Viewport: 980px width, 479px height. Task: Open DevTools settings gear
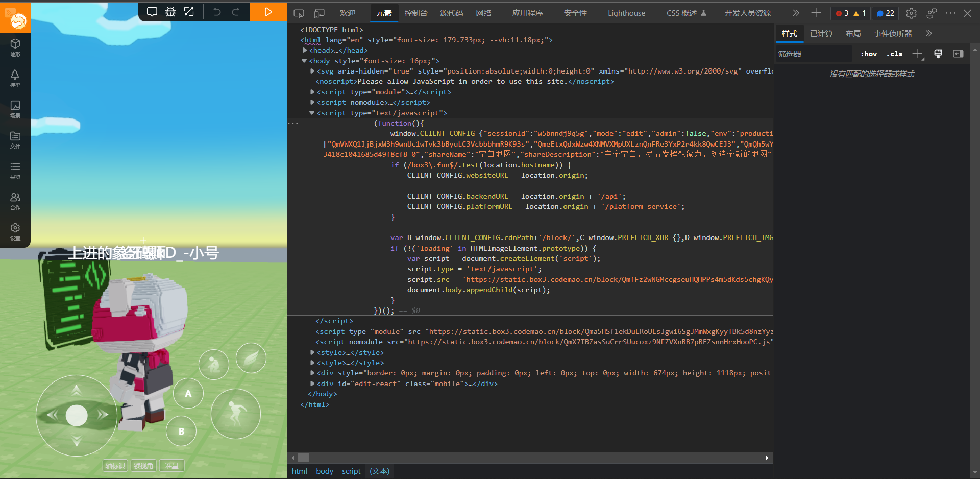[x=911, y=13]
